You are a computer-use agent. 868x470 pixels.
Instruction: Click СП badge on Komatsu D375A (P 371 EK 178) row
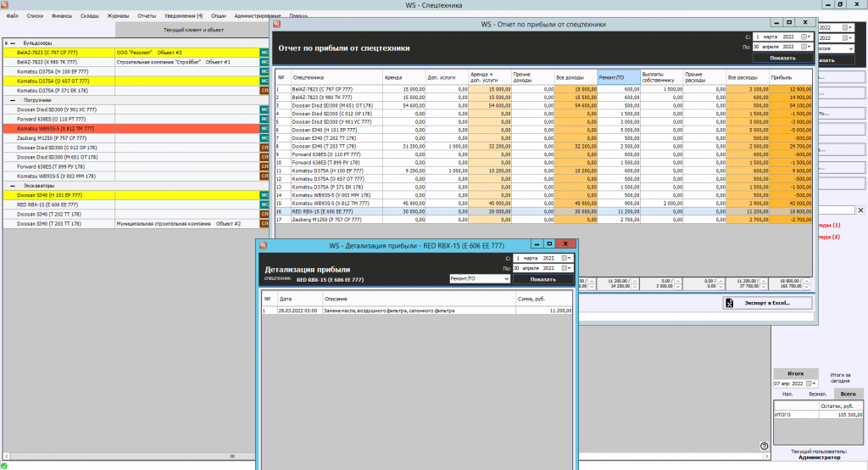point(264,90)
